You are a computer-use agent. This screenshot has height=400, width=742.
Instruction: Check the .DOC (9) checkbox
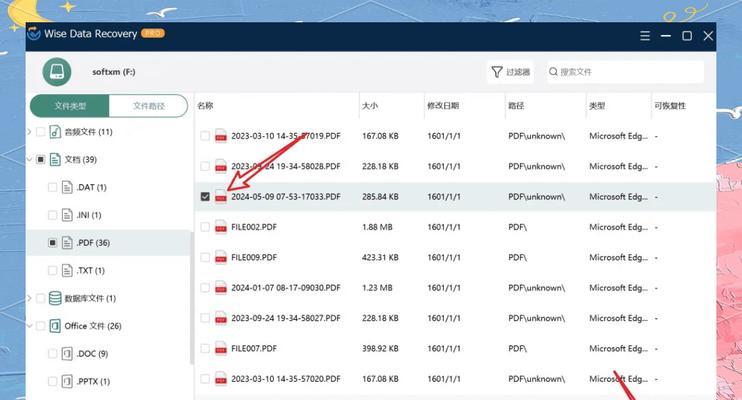(x=53, y=354)
